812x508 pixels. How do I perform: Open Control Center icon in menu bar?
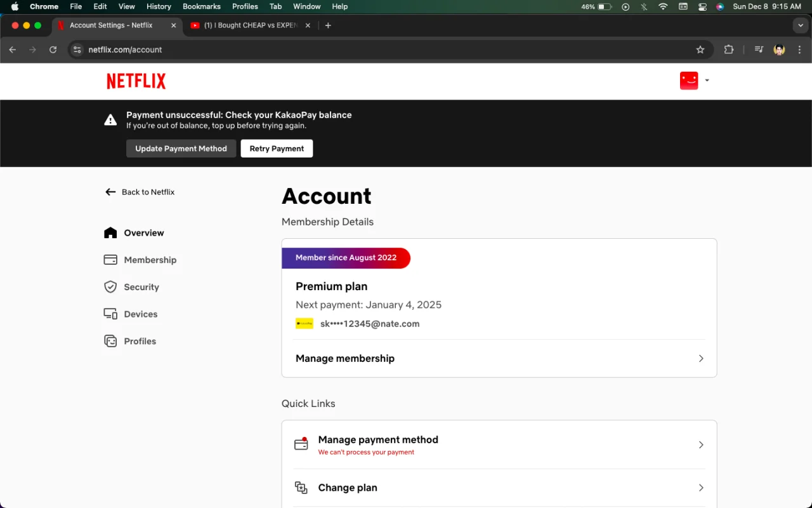coord(702,6)
